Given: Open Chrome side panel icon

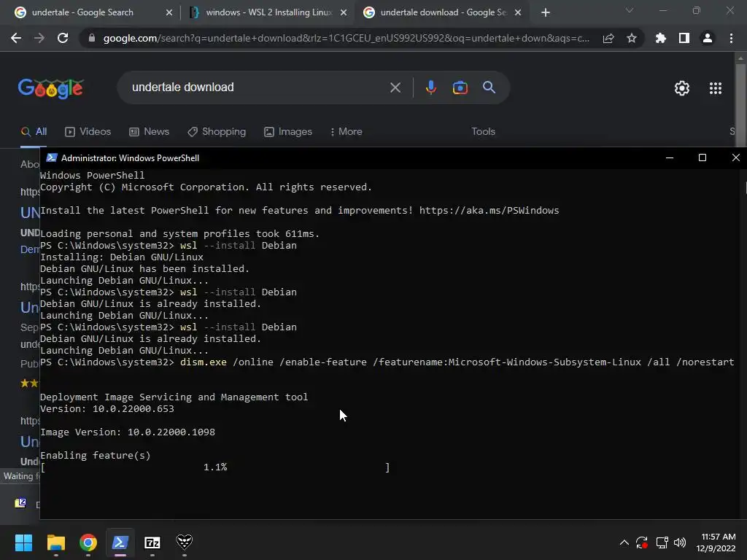Looking at the screenshot, I should tap(684, 38).
